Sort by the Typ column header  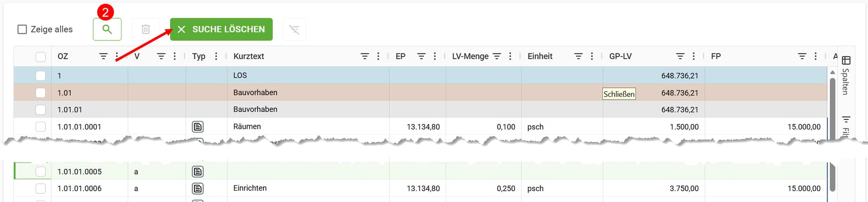(199, 56)
